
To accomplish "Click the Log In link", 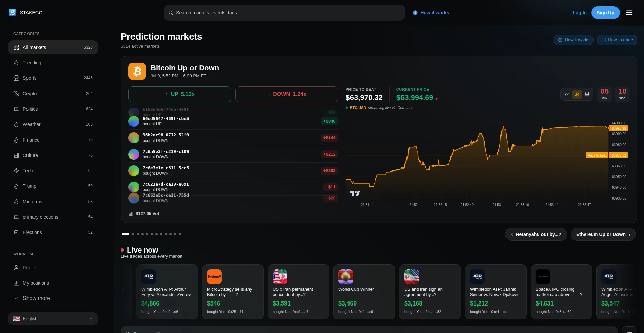I will [x=579, y=13].
